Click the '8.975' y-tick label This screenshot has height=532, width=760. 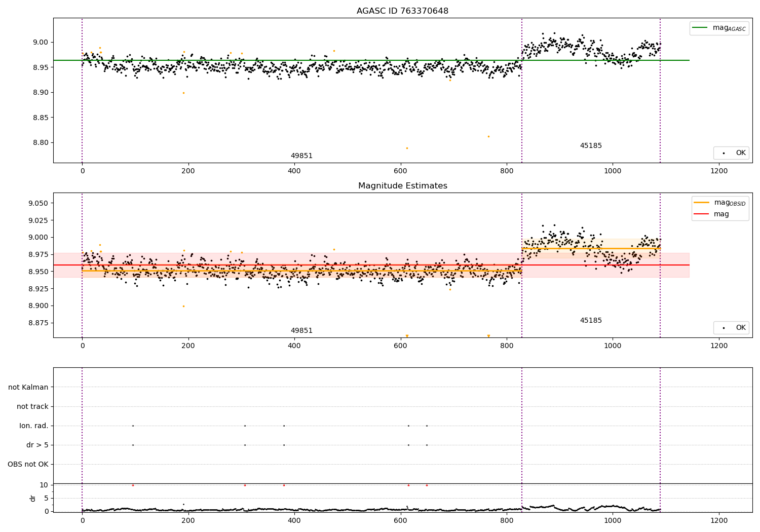[39, 255]
